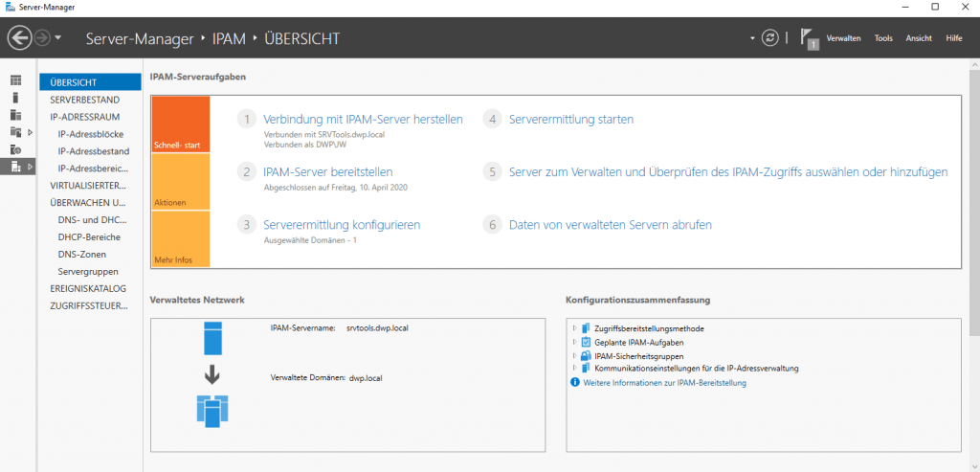Click step number 1 circle

coord(247,120)
